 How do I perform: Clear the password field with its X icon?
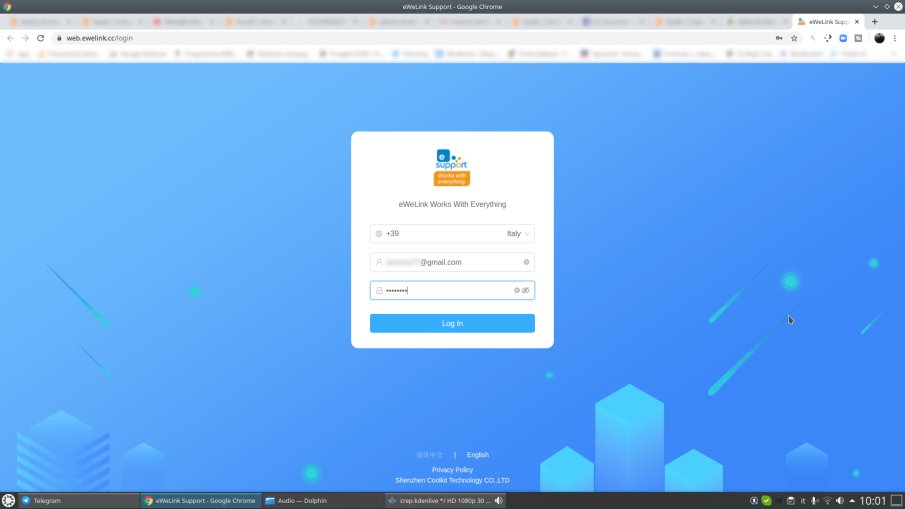(x=517, y=290)
